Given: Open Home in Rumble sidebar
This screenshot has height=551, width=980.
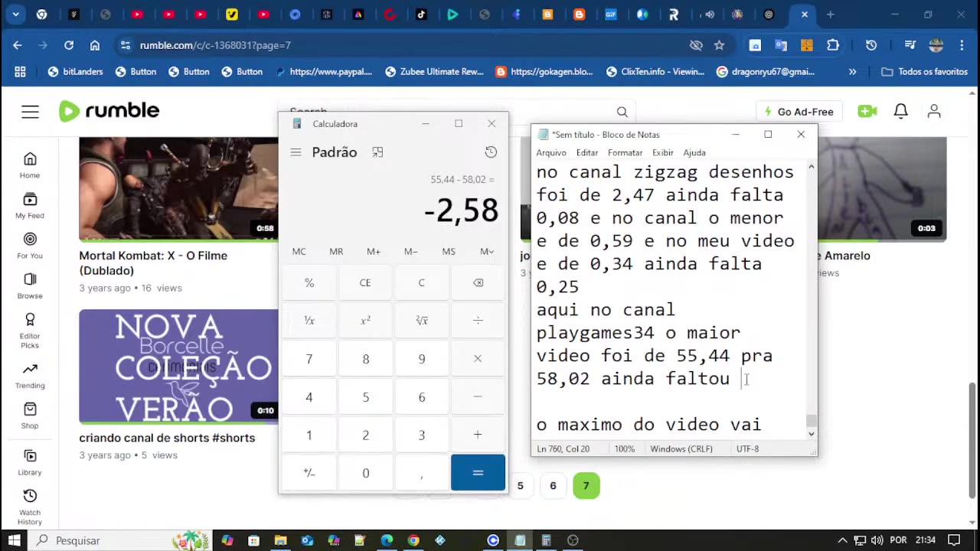Looking at the screenshot, I should [30, 165].
